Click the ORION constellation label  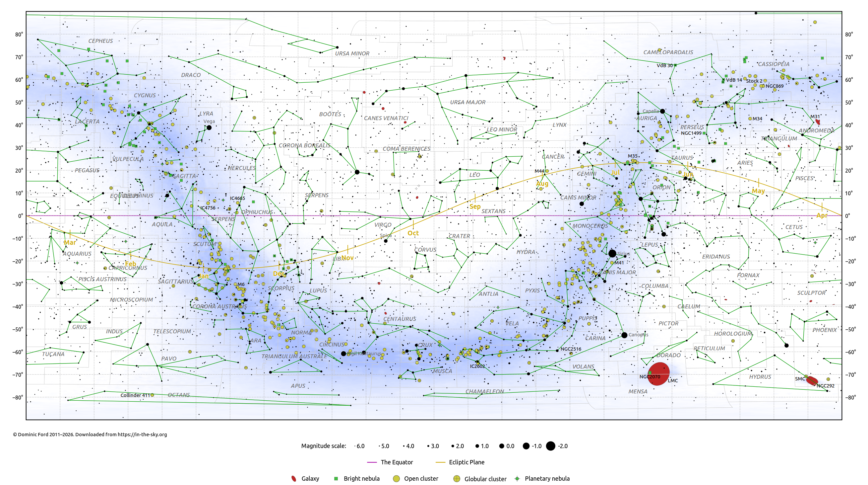[x=661, y=188]
